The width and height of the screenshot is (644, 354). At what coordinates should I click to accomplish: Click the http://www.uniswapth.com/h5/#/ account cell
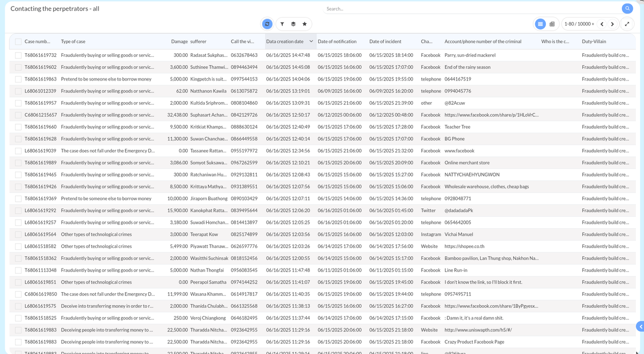pyautogui.click(x=478, y=330)
